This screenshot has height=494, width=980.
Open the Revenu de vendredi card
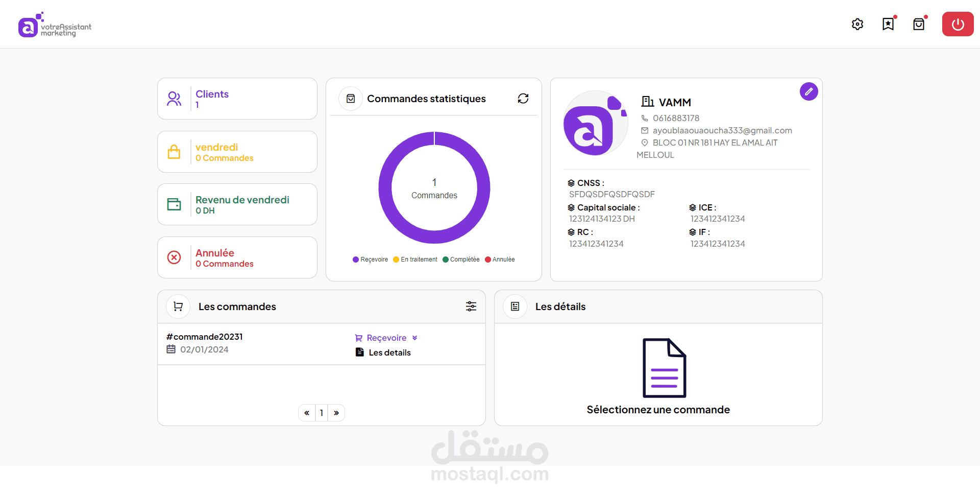[x=237, y=204]
